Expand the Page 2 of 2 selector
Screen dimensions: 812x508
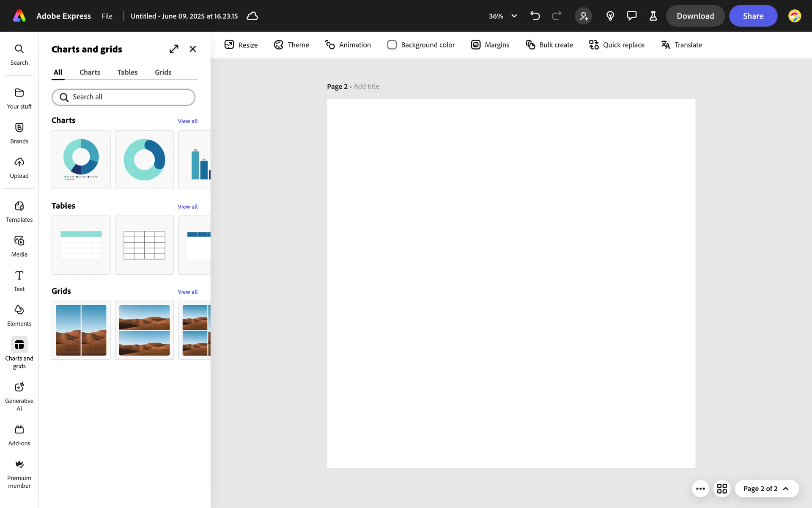[x=766, y=489]
